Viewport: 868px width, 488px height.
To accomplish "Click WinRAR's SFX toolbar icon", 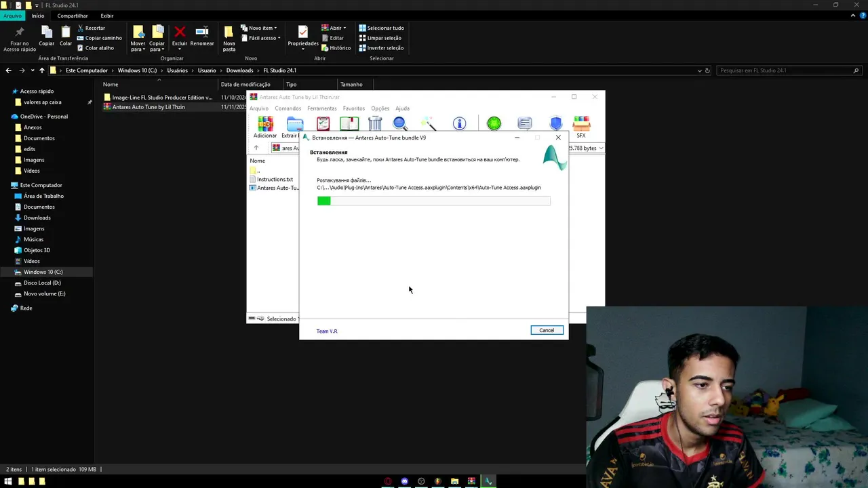I will click(581, 123).
